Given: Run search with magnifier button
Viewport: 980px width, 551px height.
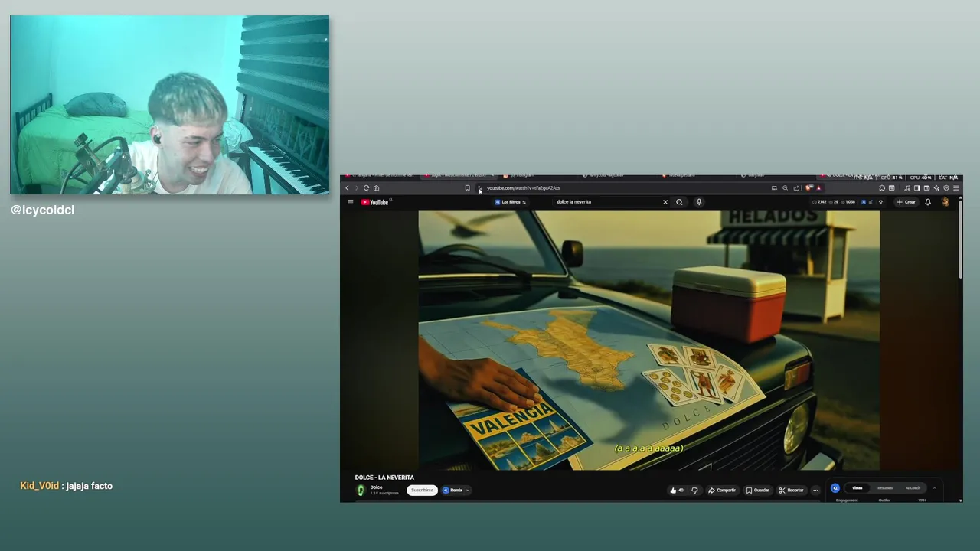Looking at the screenshot, I should (679, 202).
